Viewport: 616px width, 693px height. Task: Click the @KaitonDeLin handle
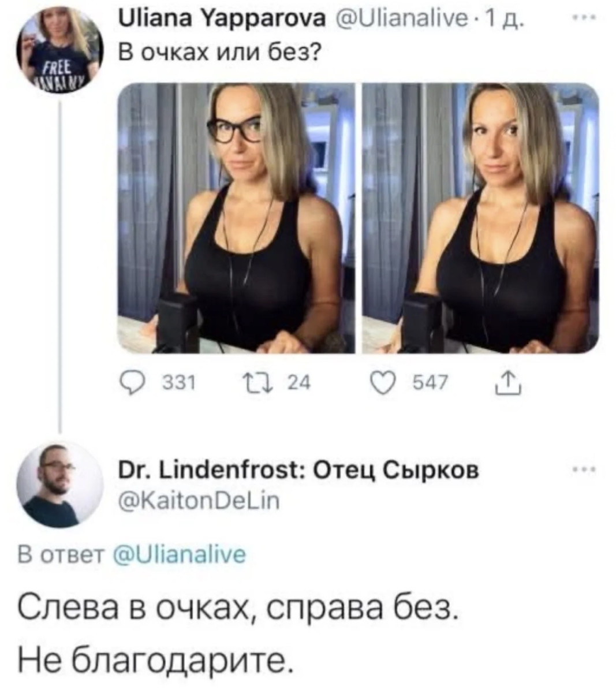point(199,501)
